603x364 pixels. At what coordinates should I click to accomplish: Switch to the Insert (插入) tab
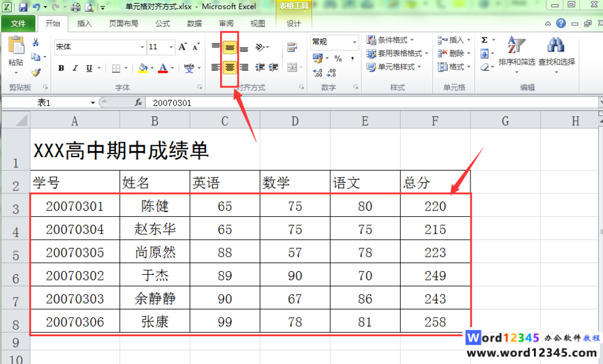pyautogui.click(x=84, y=24)
